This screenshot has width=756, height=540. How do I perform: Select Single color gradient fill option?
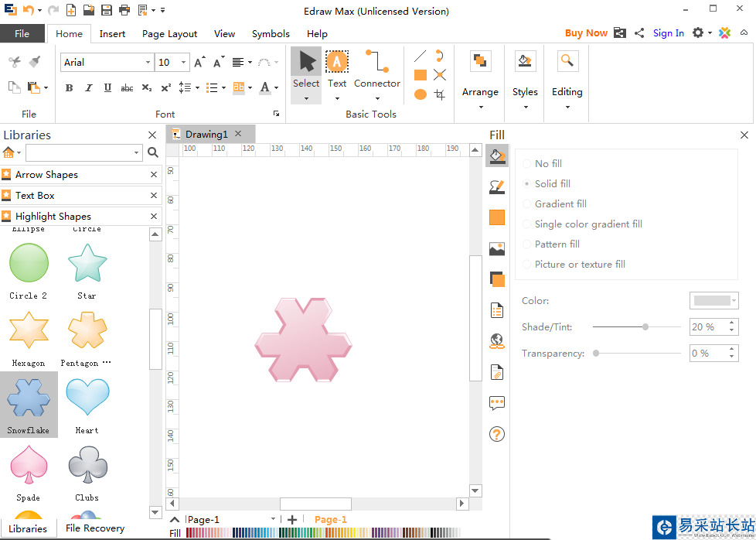click(x=527, y=224)
